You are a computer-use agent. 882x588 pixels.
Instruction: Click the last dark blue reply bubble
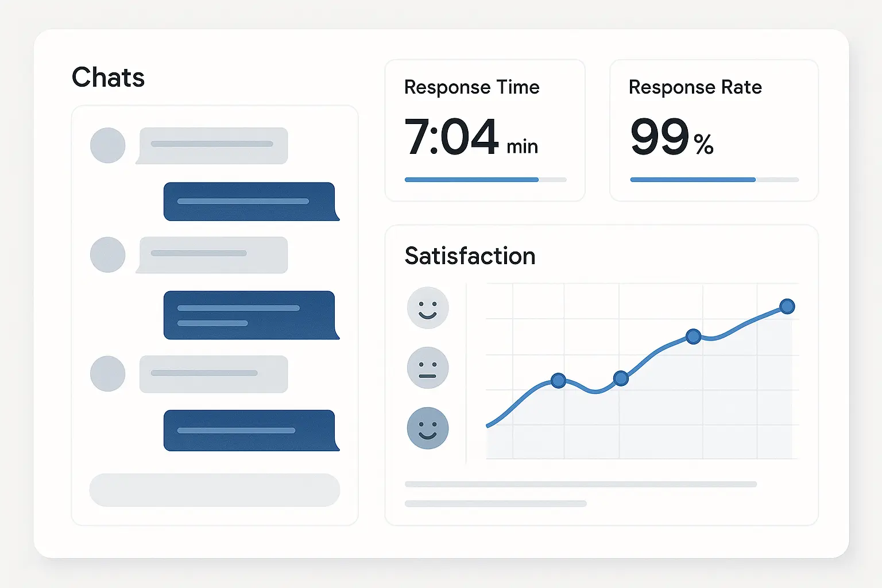(x=249, y=430)
